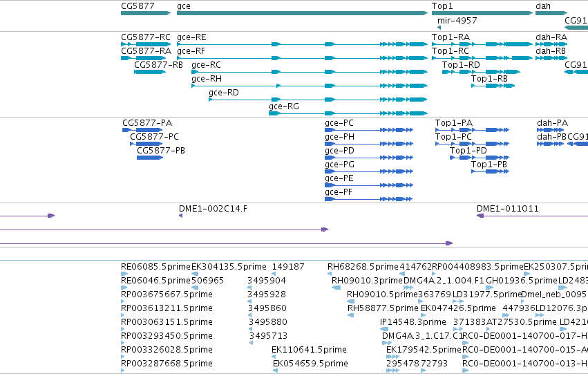Click transcript CG5877-RB

coord(150,72)
